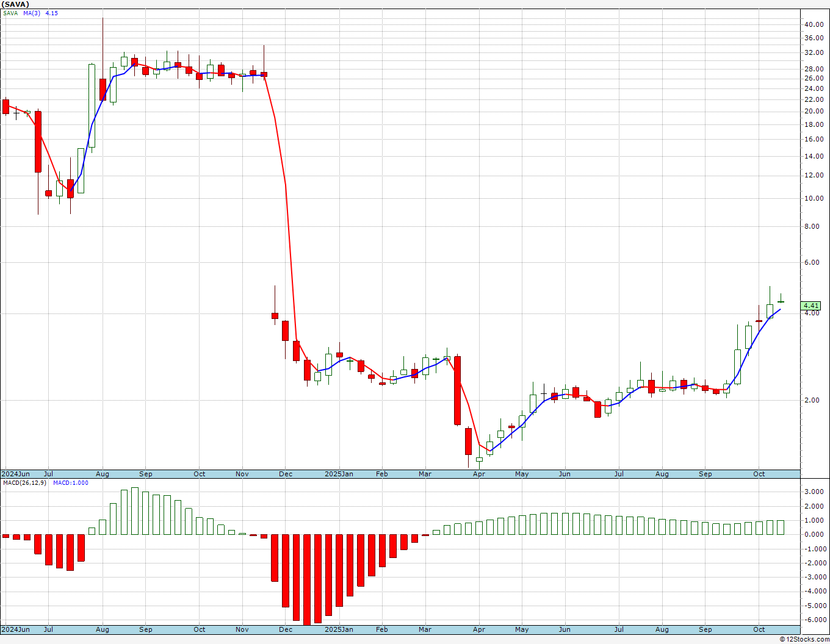Choose May on the price chart date axis
The height and width of the screenshot is (644, 830).
(x=522, y=474)
